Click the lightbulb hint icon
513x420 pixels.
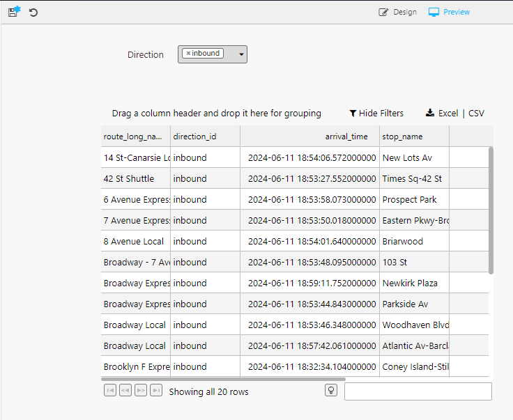tap(331, 390)
